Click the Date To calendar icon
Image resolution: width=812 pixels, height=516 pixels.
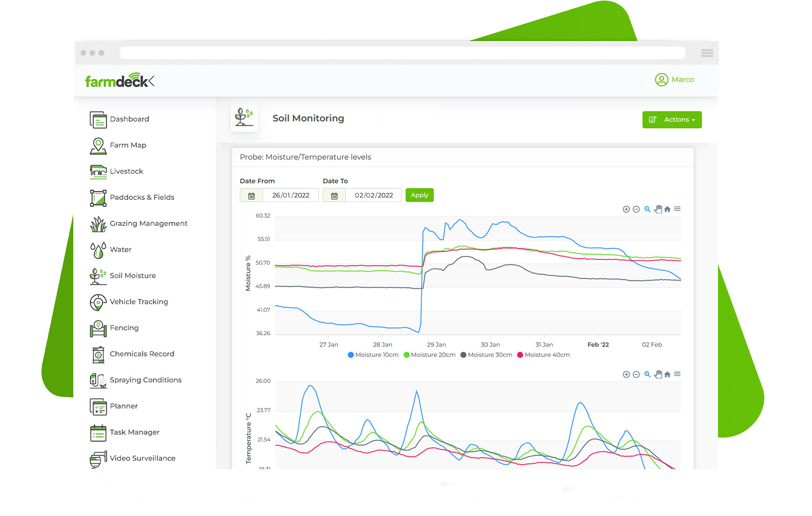point(335,195)
